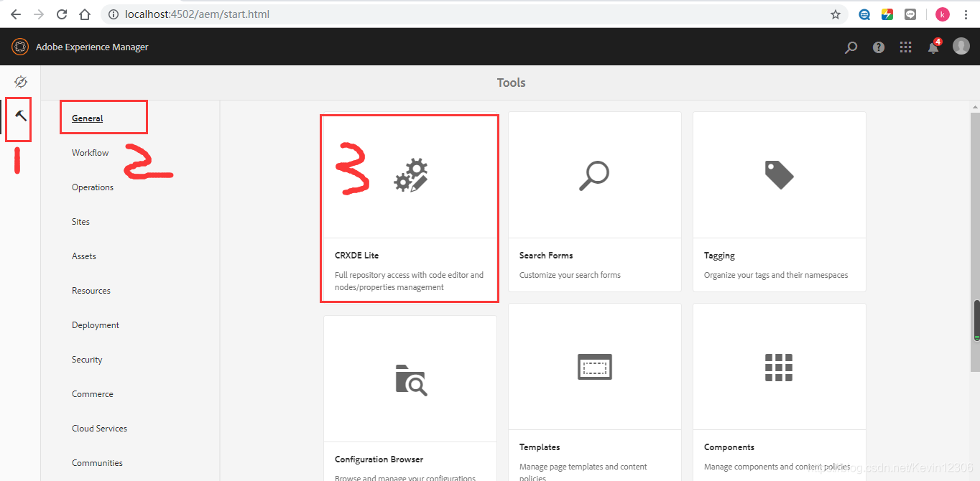Open the Components title link
This screenshot has width=980, height=481.
(729, 447)
